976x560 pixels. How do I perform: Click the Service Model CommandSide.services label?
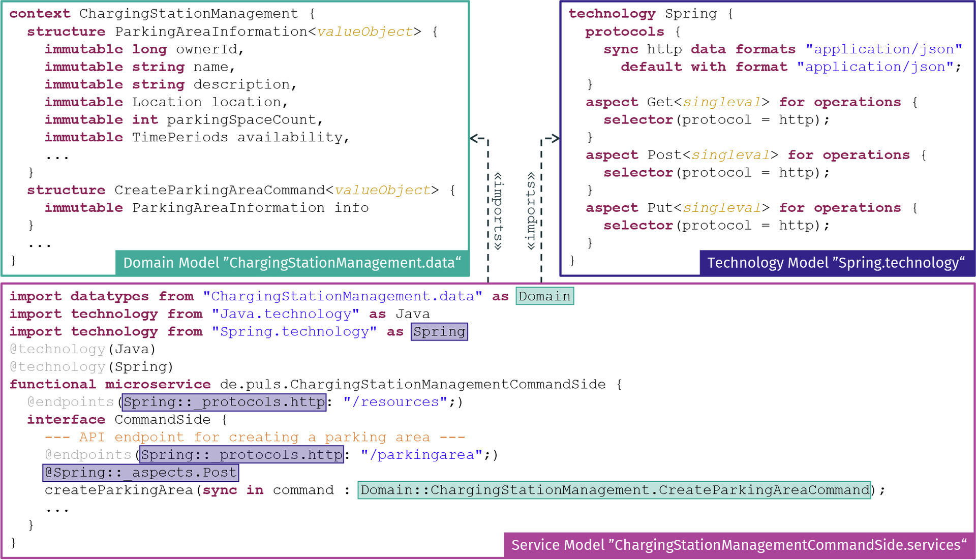click(739, 545)
